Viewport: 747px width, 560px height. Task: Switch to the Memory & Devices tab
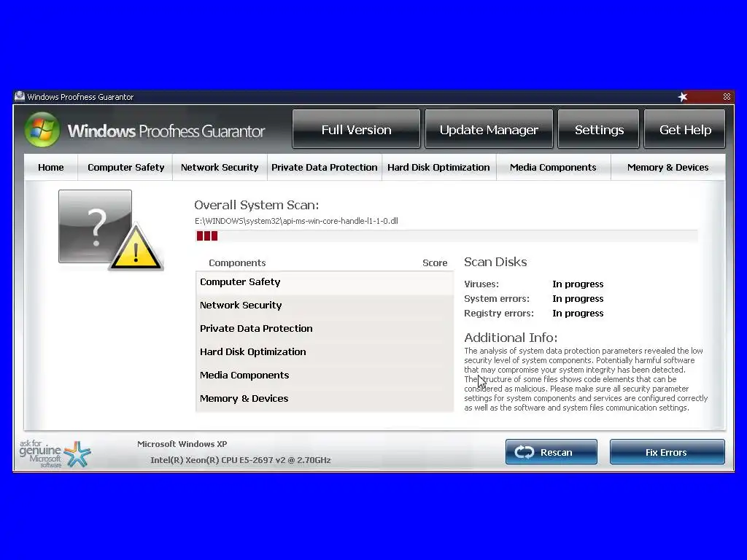668,167
